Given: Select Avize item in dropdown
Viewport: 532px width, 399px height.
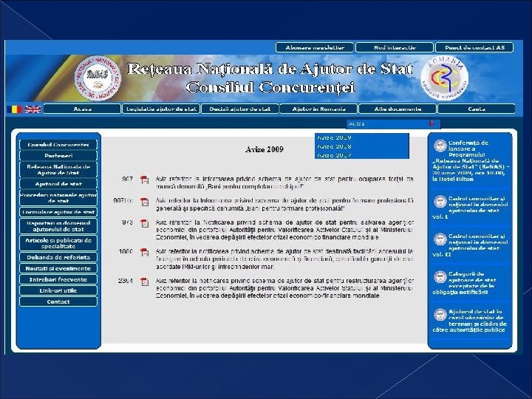Looking at the screenshot, I should pyautogui.click(x=393, y=124).
